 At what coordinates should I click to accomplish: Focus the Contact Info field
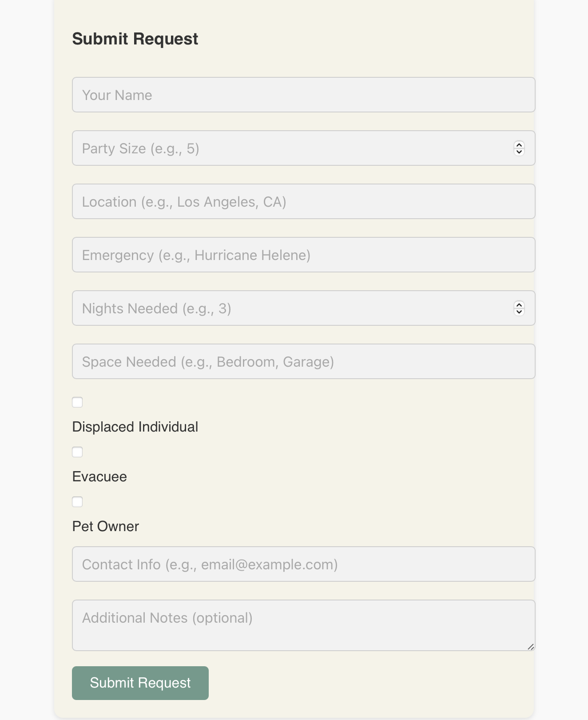303,564
